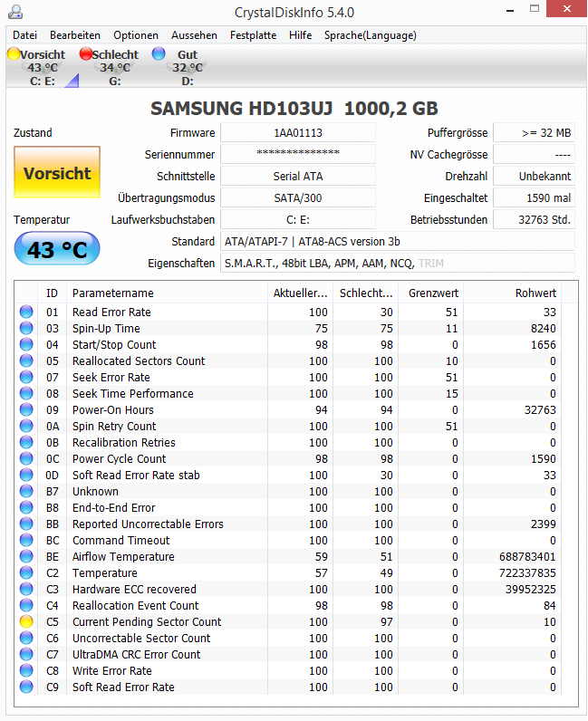Viewport: 588px width, 721px height.
Task: Click the status icon for Airflow Temperature
Action: tap(26, 556)
